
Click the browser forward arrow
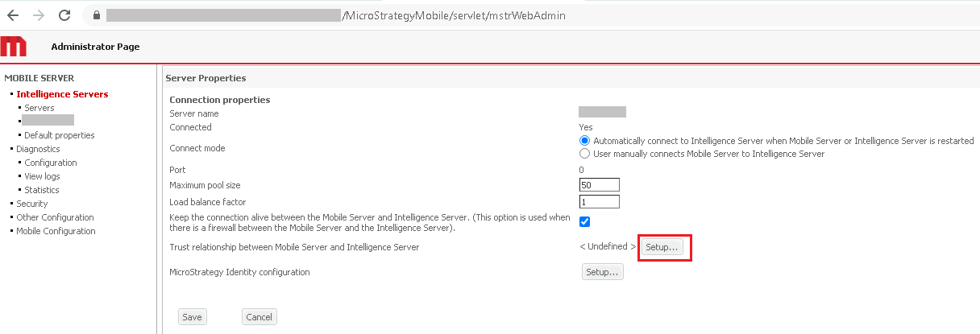coord(39,15)
